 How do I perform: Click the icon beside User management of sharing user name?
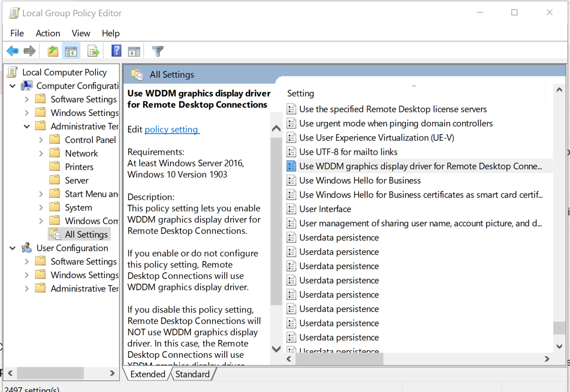coord(291,223)
